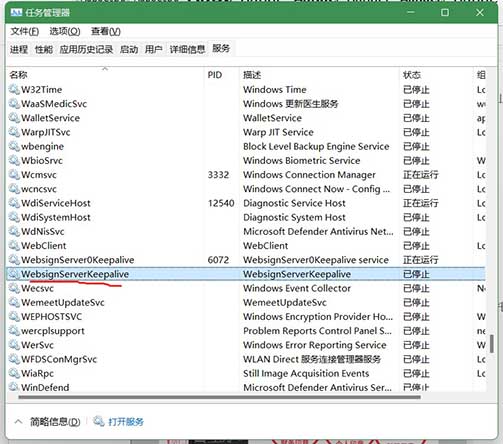Select the WebsignServer0Keepalive service row
503x444 pixels.
[x=246, y=260]
